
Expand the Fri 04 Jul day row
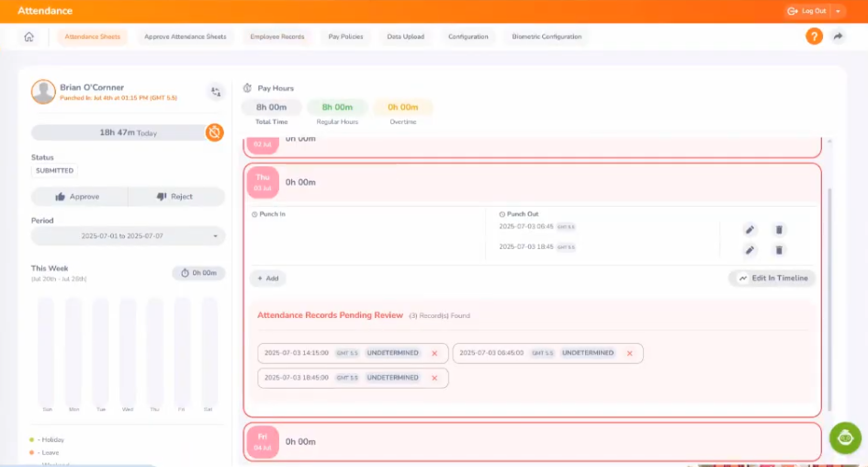pos(533,441)
